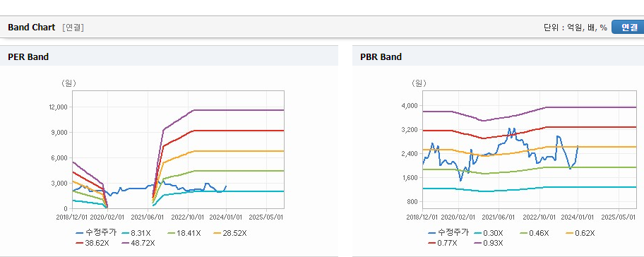The height and width of the screenshot is (257, 644).
Task: Toggle 수정주가 legend in PER Band
Action: (95, 233)
